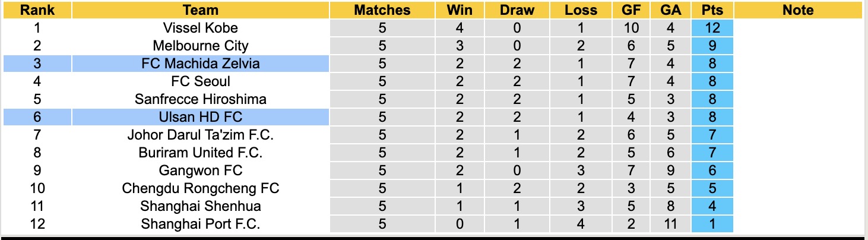Open the FC Seoul team entry
Image resolution: width=868 pixels, height=240 pixels.
coord(201,81)
